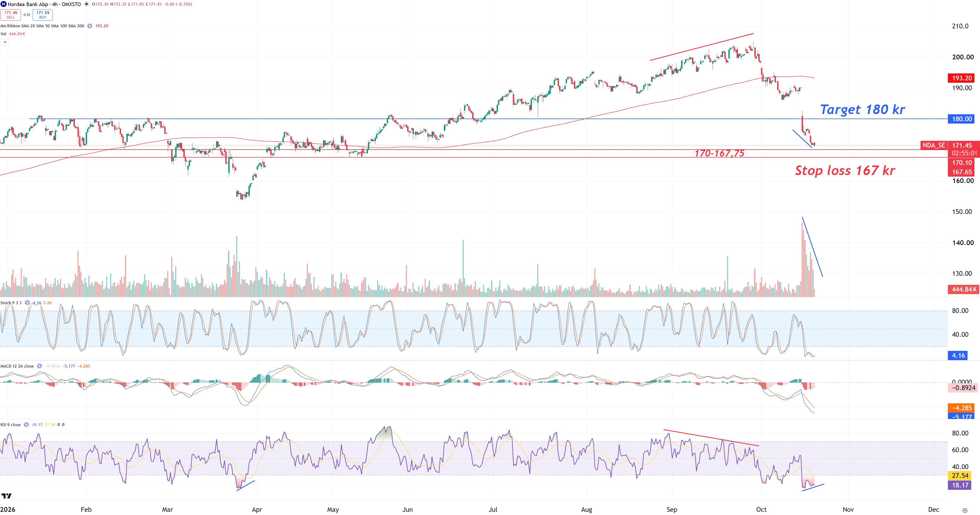Select the MACD 12 26 close legend
The height and width of the screenshot is (515, 980).
(x=17, y=366)
